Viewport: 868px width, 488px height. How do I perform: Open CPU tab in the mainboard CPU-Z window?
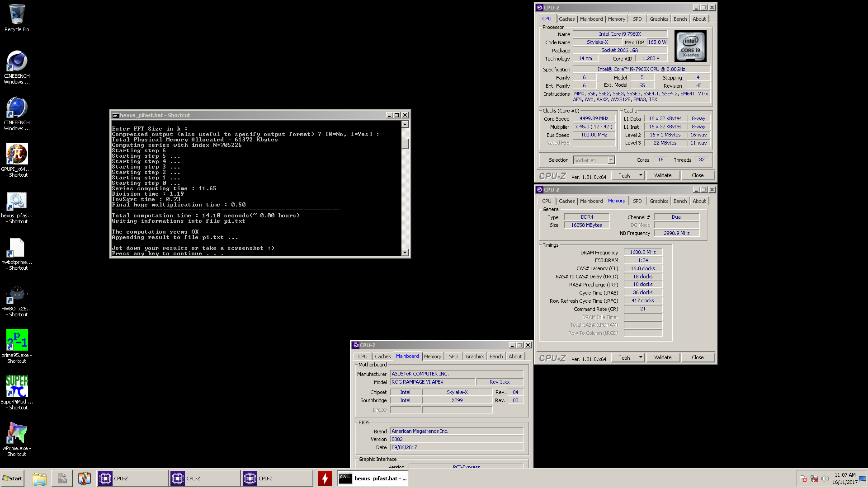pos(363,357)
